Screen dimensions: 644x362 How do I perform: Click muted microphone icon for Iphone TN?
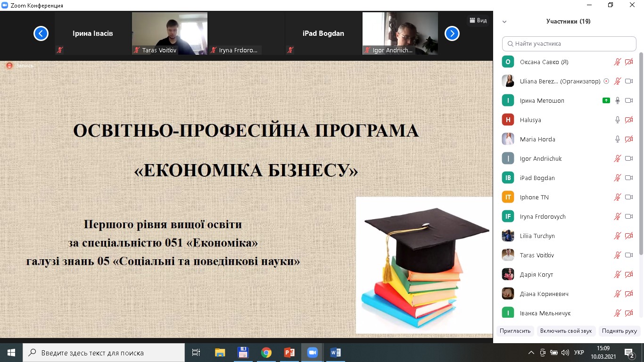[617, 197]
